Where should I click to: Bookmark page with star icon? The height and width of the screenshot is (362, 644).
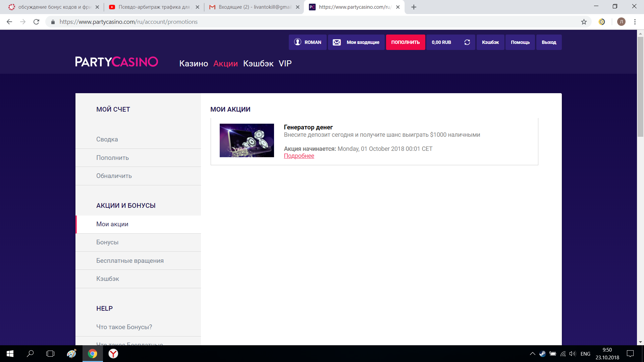[x=584, y=22]
